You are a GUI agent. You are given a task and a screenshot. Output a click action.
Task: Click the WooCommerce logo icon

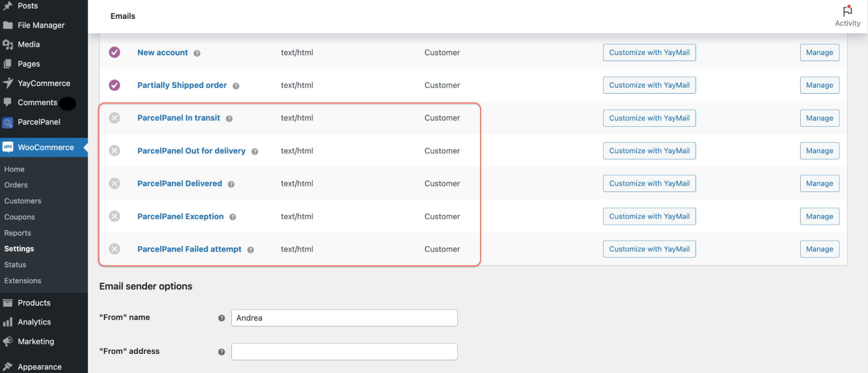tap(8, 147)
